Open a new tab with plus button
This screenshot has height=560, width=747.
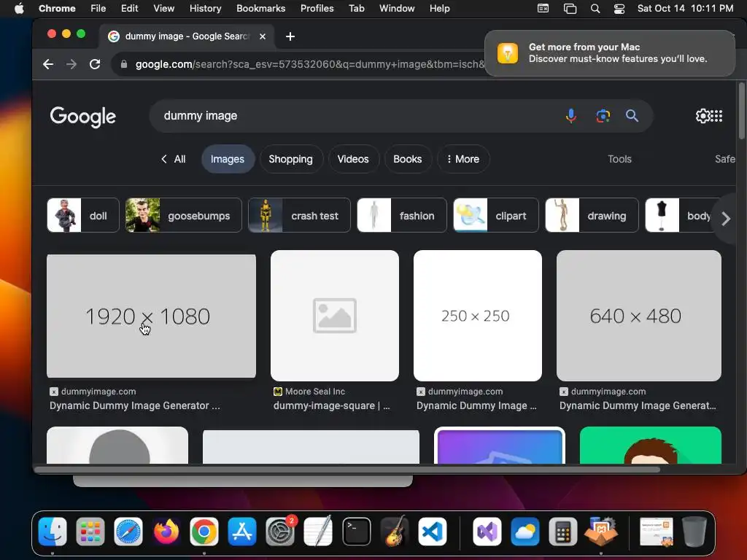[x=290, y=36]
